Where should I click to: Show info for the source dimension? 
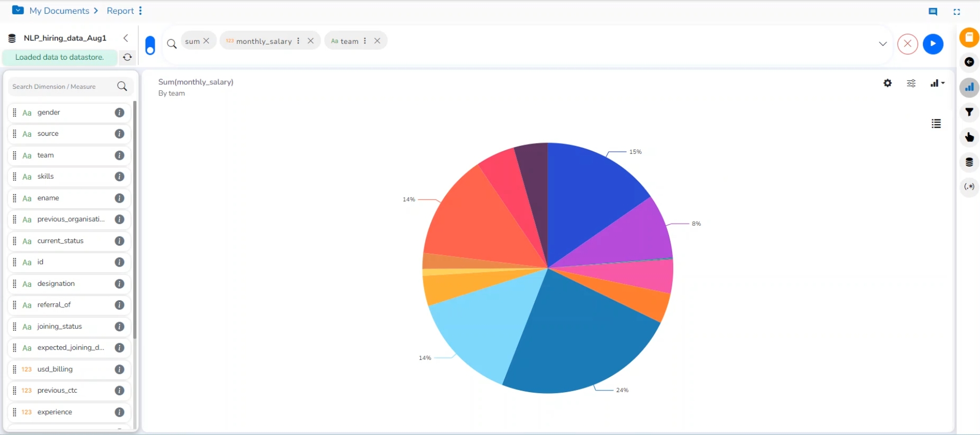[119, 134]
